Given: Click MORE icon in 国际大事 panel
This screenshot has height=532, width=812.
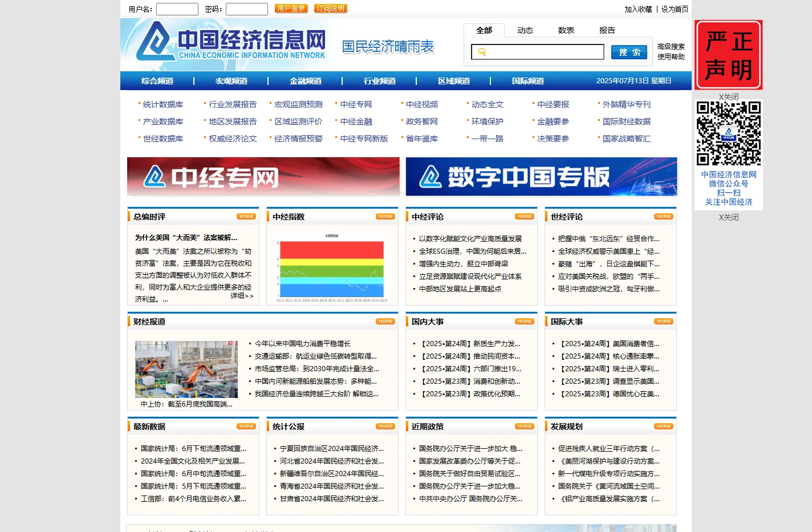Looking at the screenshot, I should coord(664,322).
